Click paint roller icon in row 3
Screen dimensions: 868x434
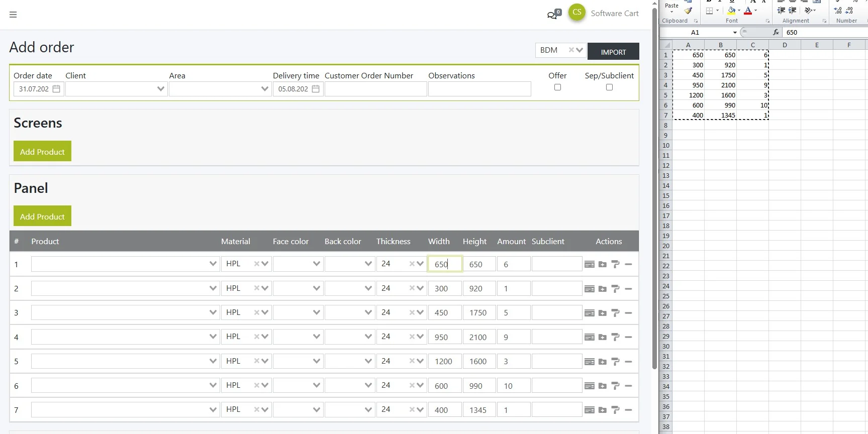(615, 313)
